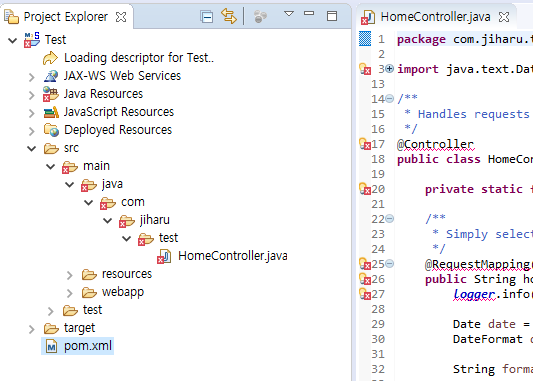Click the Java Resources icon
Viewport: 533px width, 381px height.
point(51,94)
